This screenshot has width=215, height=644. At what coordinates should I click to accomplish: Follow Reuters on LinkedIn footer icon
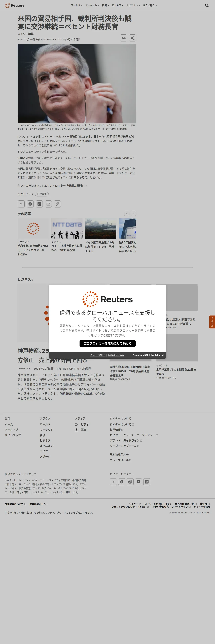point(147,482)
